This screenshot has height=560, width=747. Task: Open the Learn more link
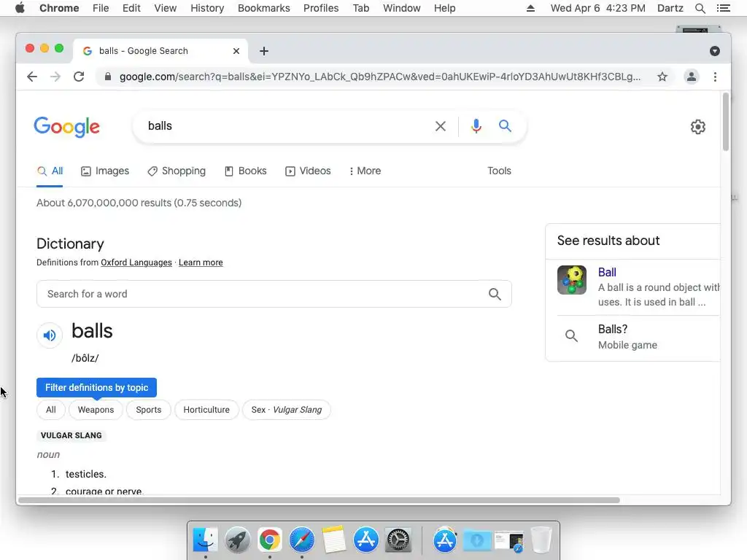coord(201,262)
